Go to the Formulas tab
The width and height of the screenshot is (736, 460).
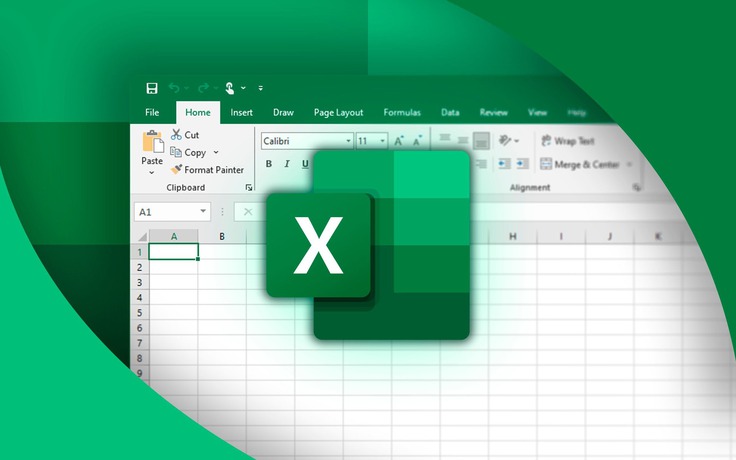click(x=402, y=112)
